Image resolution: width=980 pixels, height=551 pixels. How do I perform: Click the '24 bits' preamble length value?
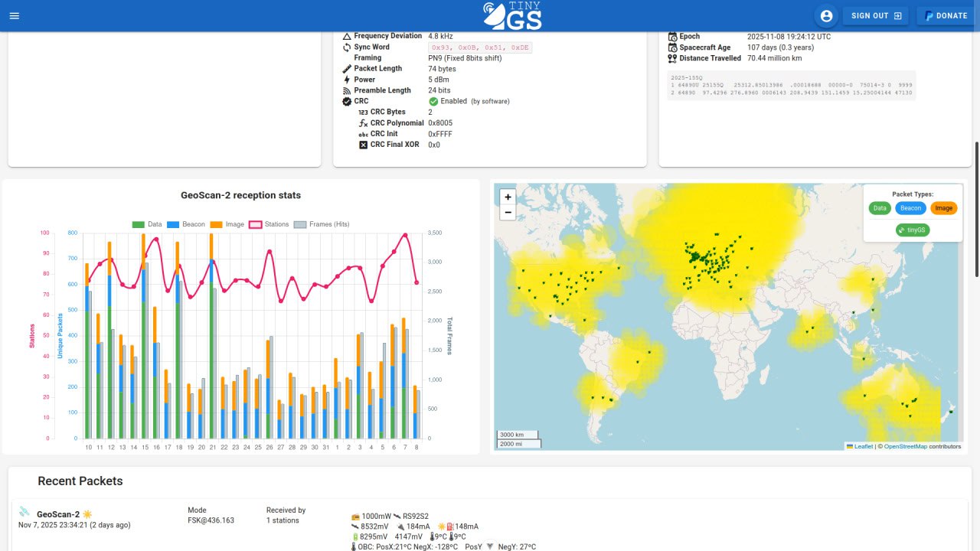tap(439, 90)
